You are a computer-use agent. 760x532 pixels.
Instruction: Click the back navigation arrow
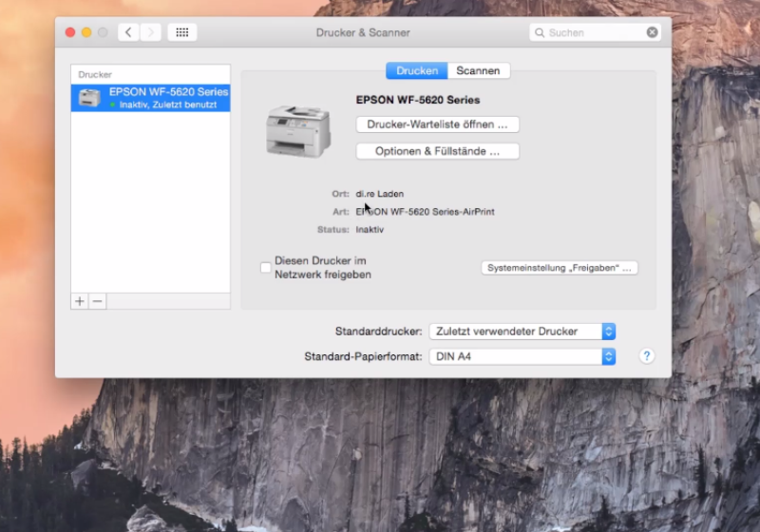coord(129,32)
